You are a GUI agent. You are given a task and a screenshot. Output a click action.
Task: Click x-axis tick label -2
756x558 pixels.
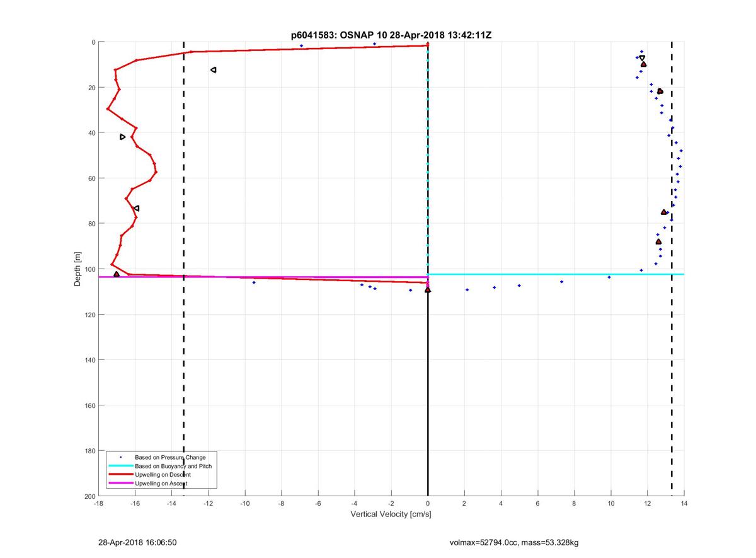391,504
